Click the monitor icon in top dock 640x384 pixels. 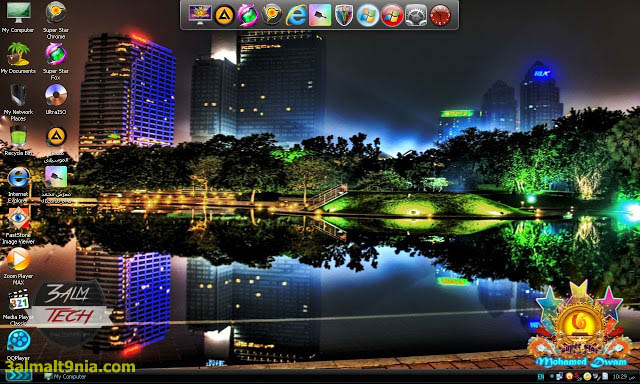[200, 15]
